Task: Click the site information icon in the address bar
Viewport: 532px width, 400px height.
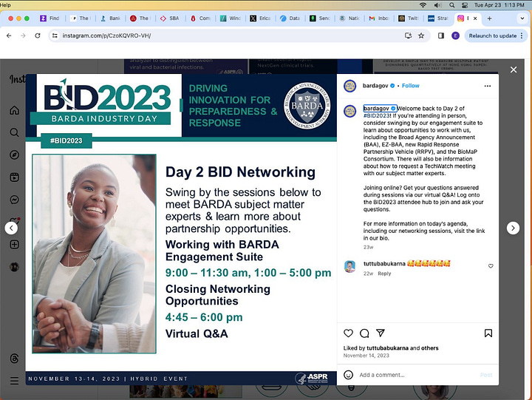Action: click(x=55, y=35)
